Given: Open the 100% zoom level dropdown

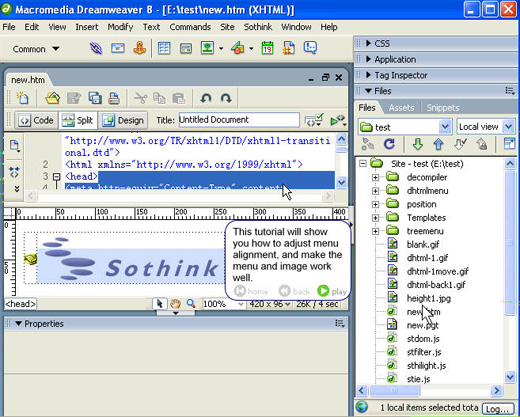Looking at the screenshot, I should (240, 304).
